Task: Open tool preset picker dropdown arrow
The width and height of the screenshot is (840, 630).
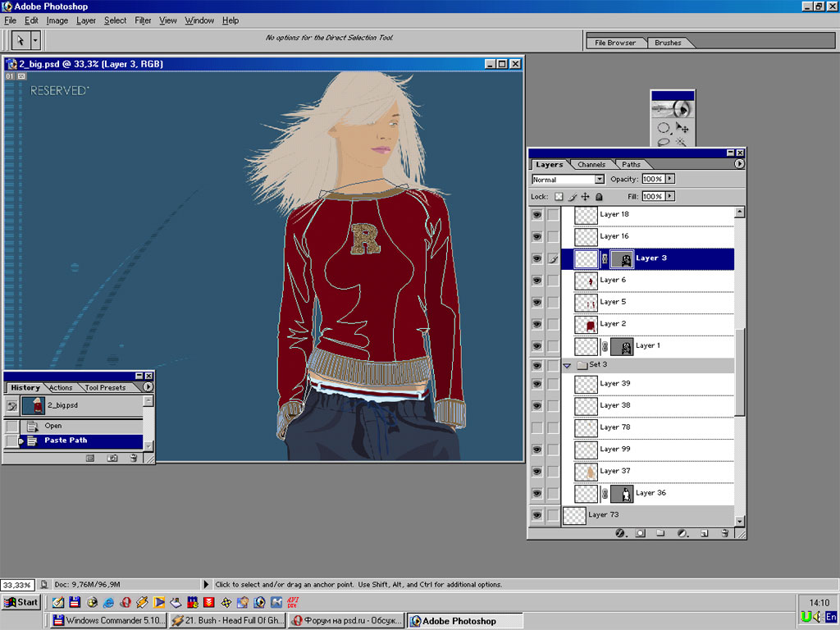Action: [35, 40]
